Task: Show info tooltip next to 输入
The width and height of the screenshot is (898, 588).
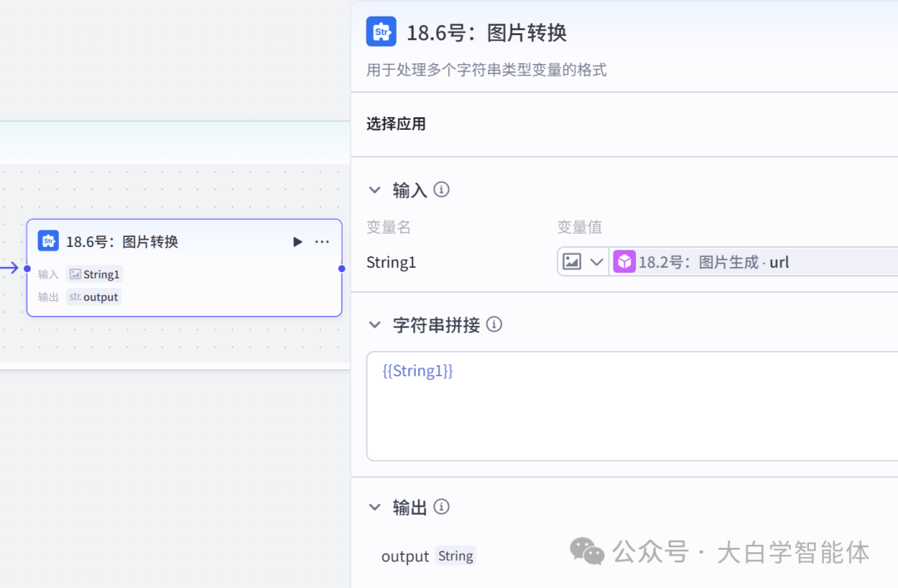Action: click(x=442, y=189)
